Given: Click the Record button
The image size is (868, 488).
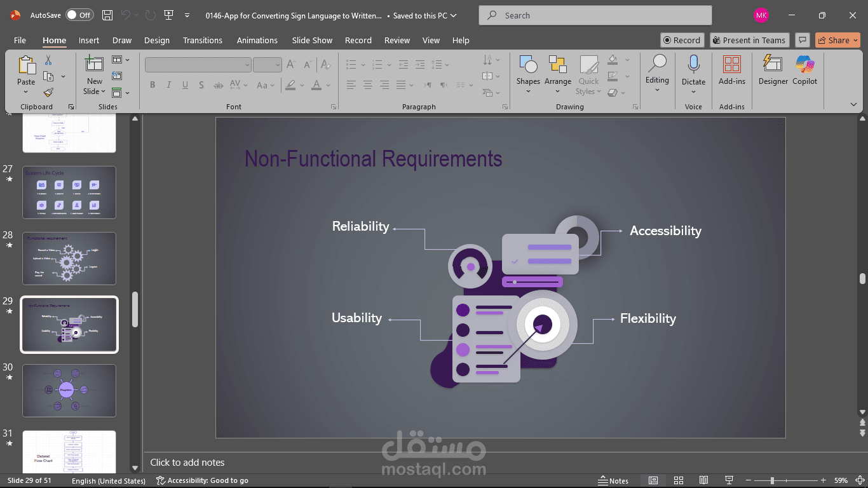Looking at the screenshot, I should pos(682,40).
